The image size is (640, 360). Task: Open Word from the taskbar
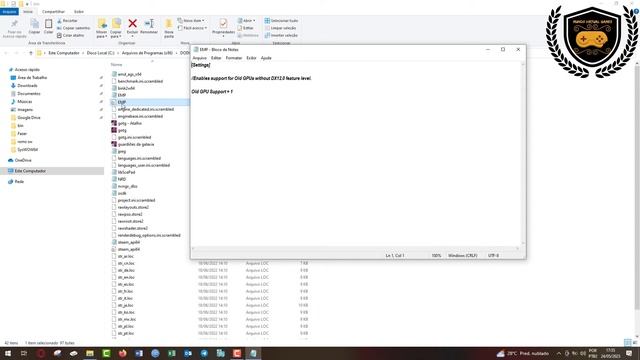[139, 353]
